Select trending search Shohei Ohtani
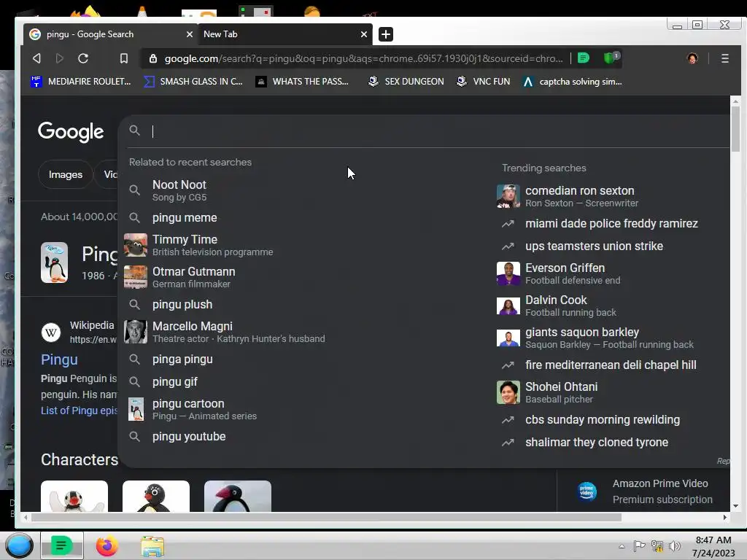Screen dimensions: 747x560 pyautogui.click(x=612, y=392)
